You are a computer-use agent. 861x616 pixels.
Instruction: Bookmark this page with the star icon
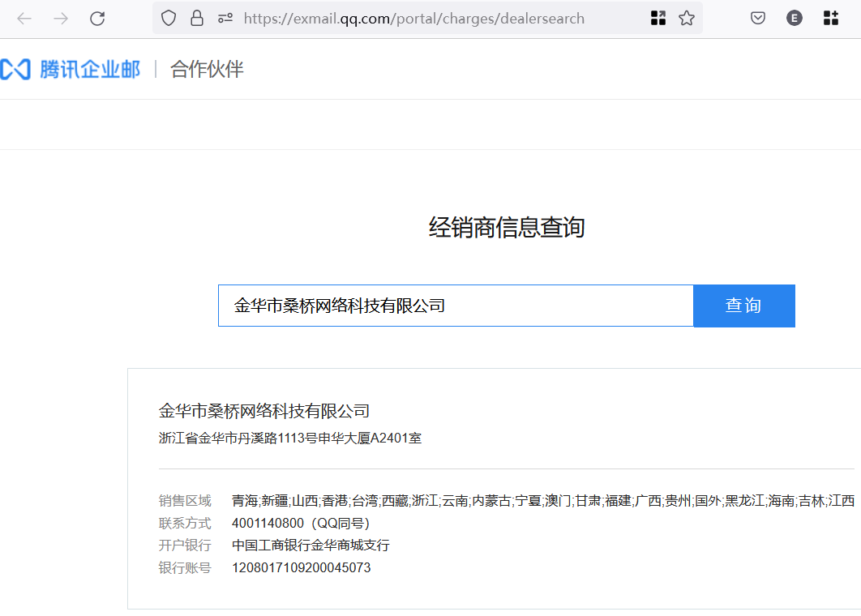[685, 18]
